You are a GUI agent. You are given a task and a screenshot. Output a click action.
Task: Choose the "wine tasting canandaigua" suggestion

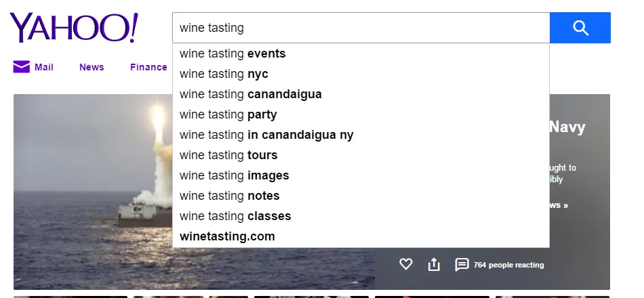click(x=361, y=94)
